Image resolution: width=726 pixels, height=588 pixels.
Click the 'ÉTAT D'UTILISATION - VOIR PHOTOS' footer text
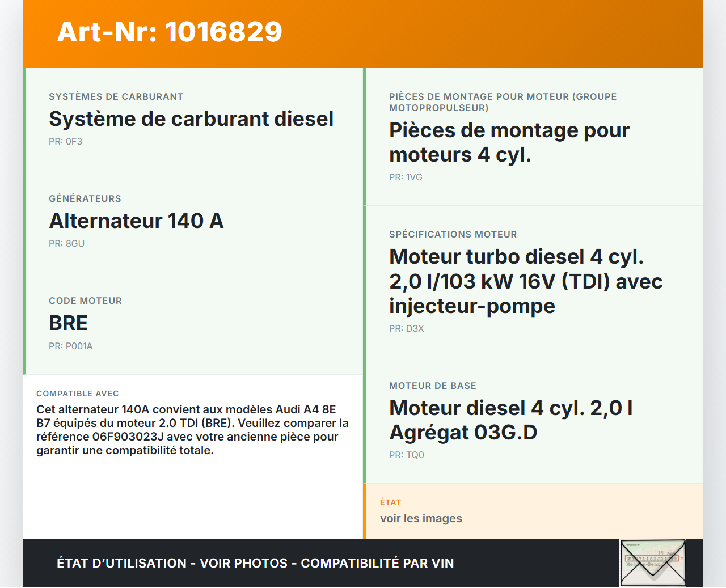tap(255, 563)
